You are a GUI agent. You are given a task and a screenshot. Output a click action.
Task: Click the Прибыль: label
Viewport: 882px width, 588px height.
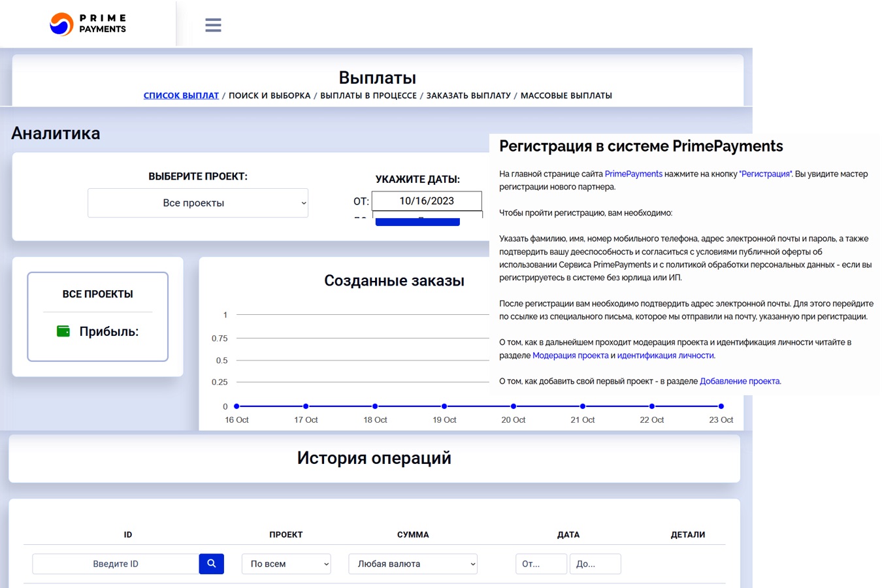[109, 331]
